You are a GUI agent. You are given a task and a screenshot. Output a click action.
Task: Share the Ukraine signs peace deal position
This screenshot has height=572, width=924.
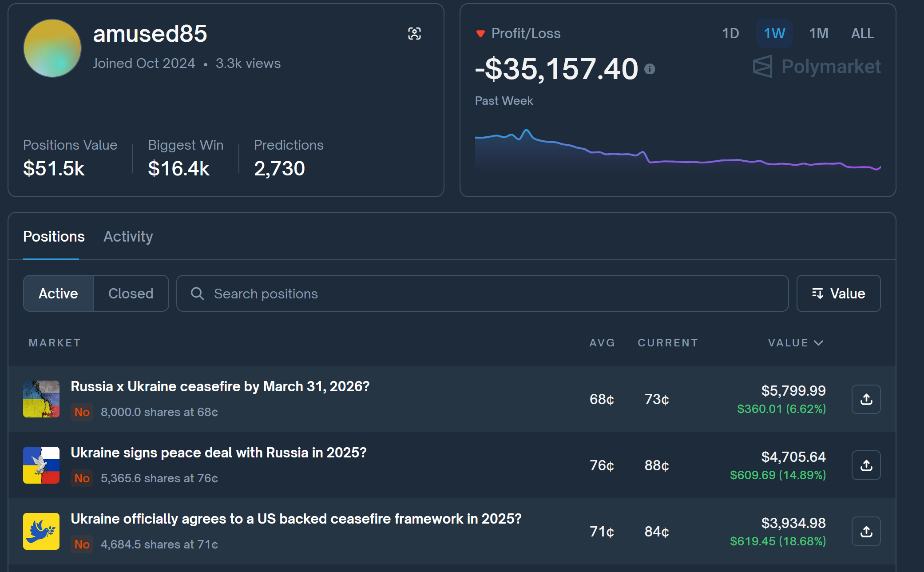tap(866, 465)
